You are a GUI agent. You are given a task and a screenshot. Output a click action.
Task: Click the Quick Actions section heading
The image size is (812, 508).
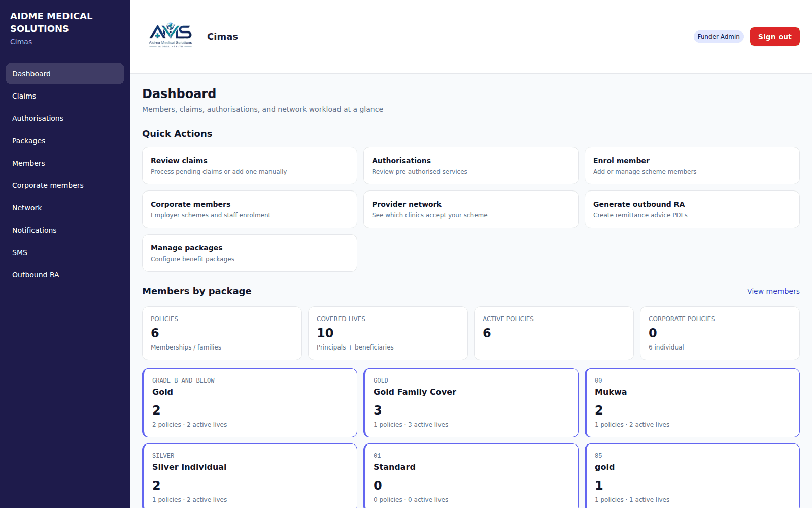[177, 134]
